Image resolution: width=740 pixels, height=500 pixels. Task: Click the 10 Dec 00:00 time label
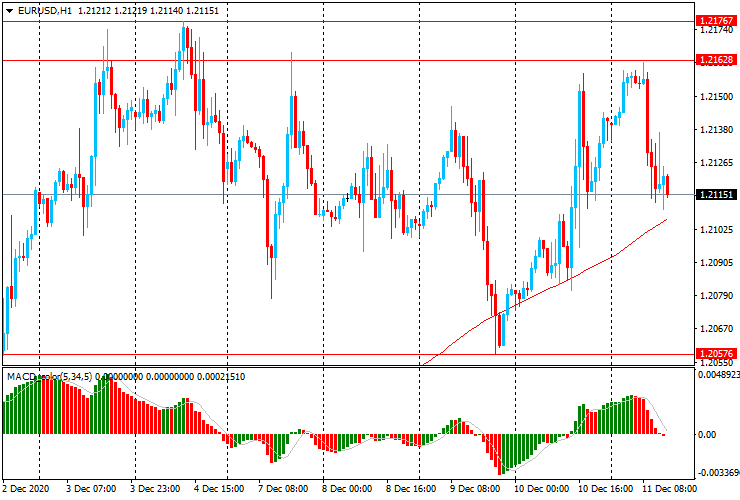(x=541, y=488)
